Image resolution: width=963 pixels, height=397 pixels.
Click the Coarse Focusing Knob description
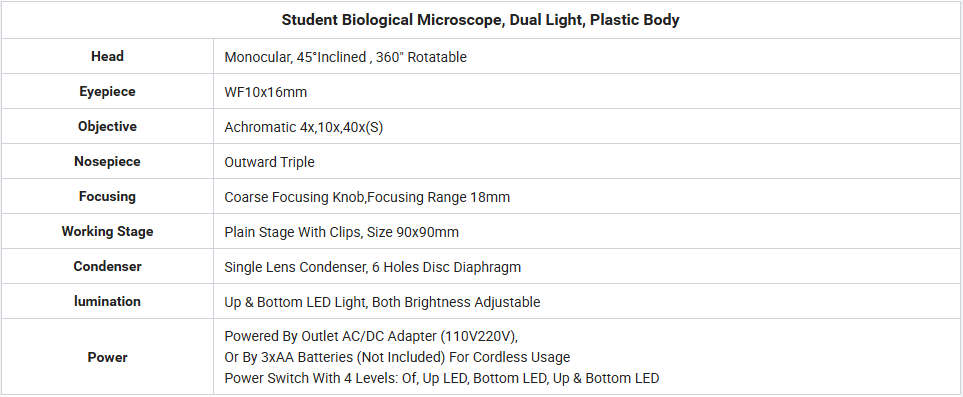[367, 197]
